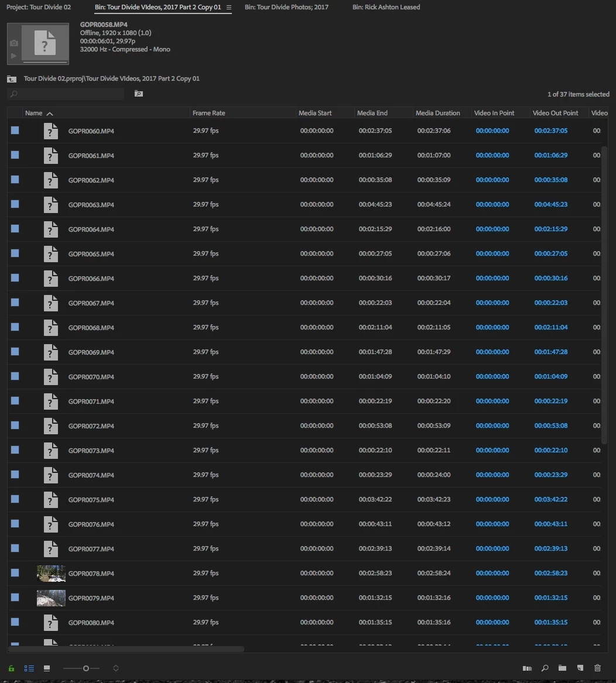Image resolution: width=616 pixels, height=683 pixels.
Task: Click offline file icon of GOPR0074.MP4
Action: click(50, 475)
